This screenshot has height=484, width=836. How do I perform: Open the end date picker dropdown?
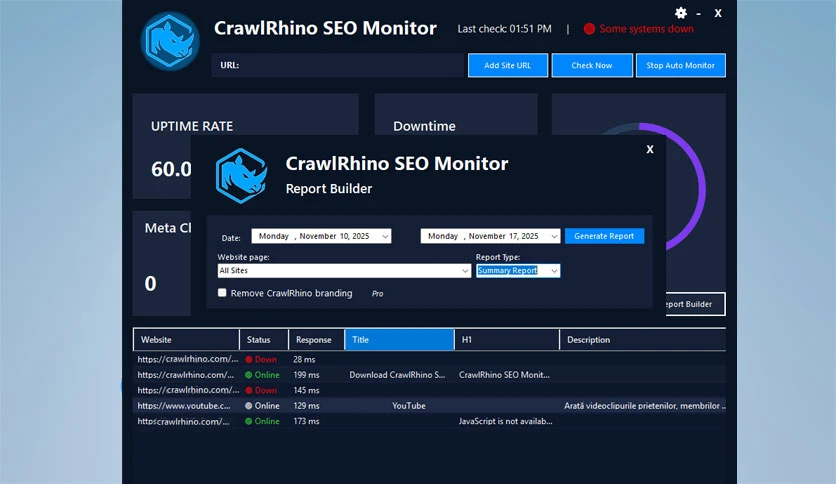tap(554, 236)
